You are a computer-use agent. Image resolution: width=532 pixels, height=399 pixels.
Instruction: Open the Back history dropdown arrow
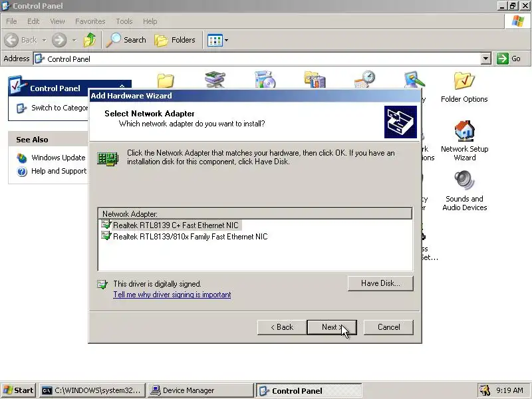coord(44,40)
